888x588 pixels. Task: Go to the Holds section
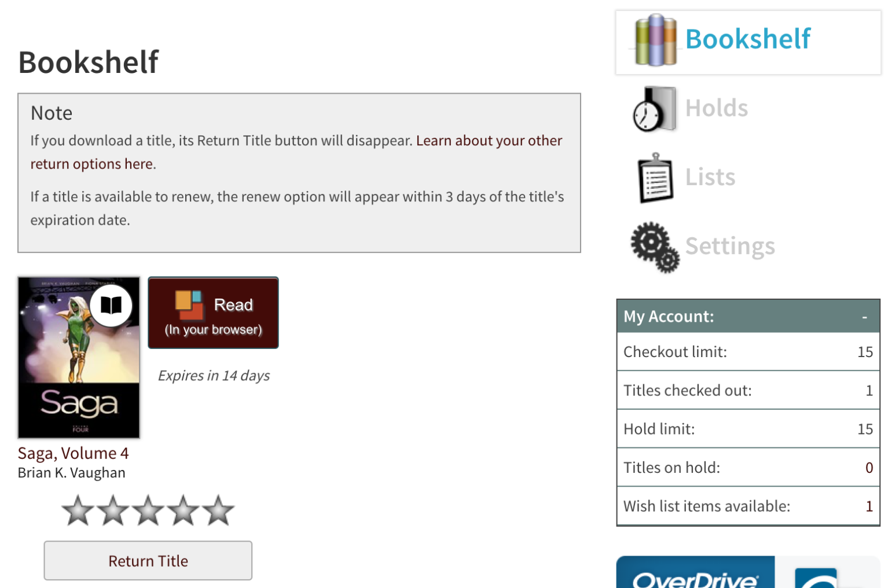(x=717, y=108)
